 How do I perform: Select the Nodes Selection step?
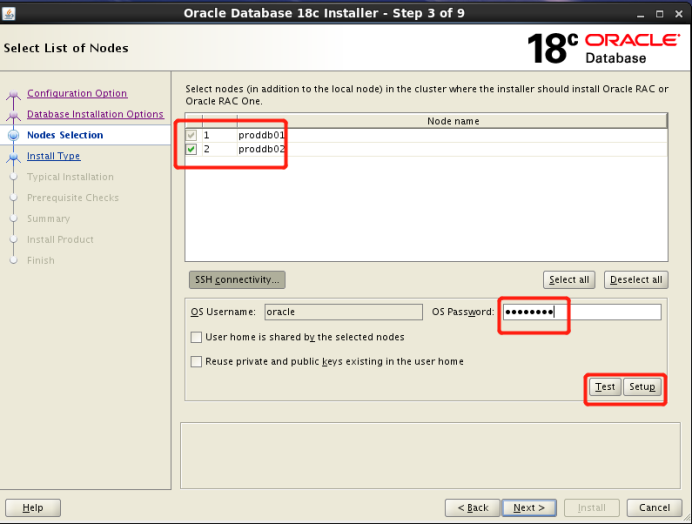pos(65,135)
